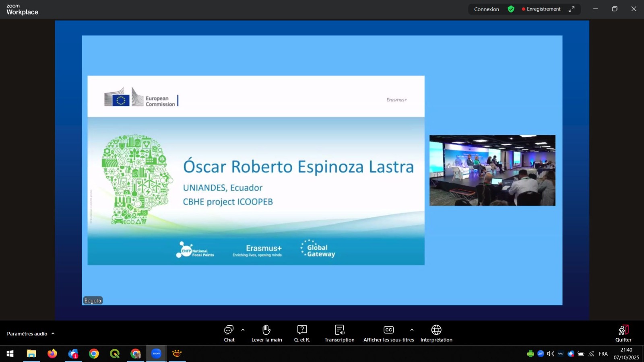Click the green encryption shield icon
The width and height of the screenshot is (644, 362).
coord(511,9)
